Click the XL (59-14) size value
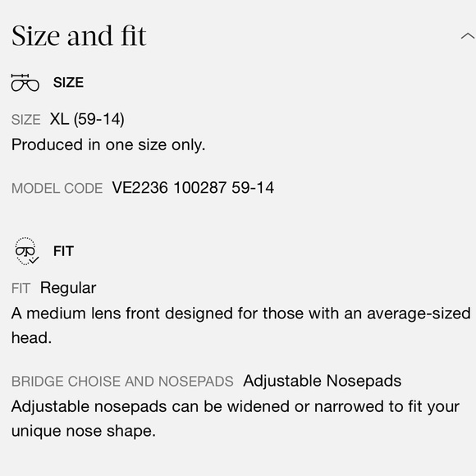 point(87,119)
